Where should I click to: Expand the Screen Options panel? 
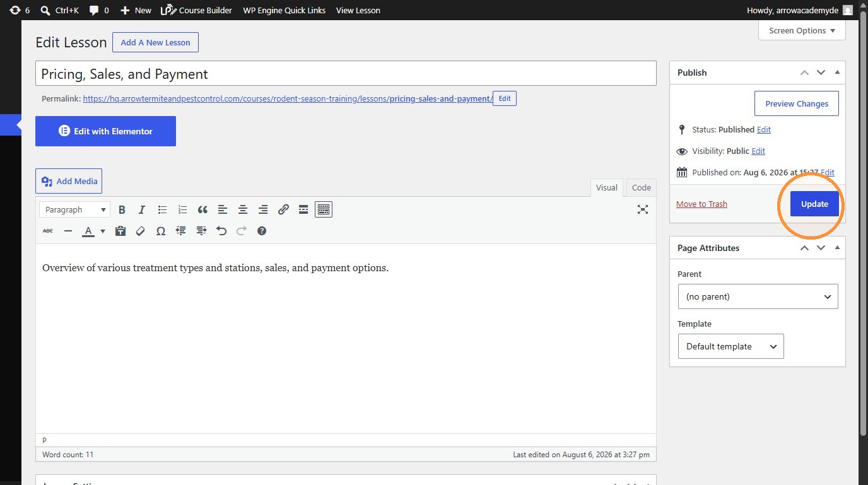[802, 30]
